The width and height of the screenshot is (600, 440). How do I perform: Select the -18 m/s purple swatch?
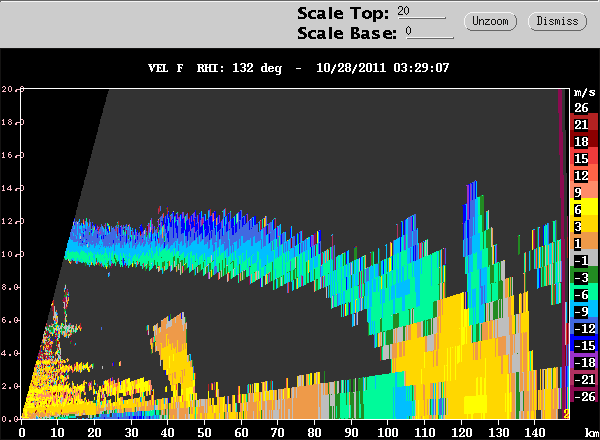[585, 362]
